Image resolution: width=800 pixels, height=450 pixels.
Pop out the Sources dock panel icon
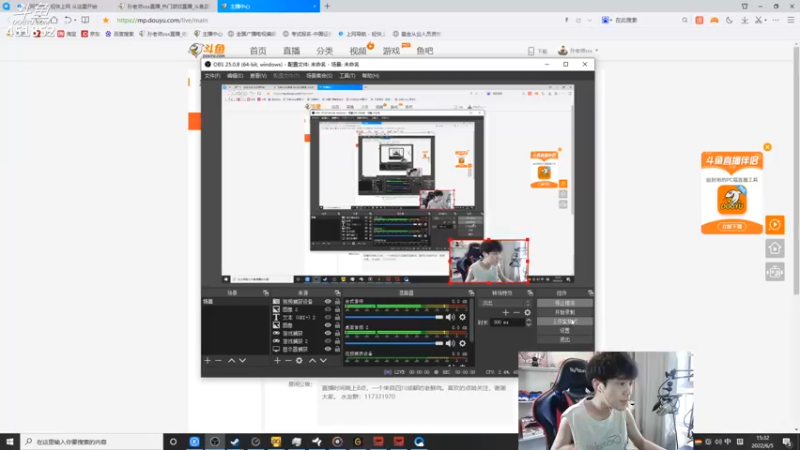(x=337, y=293)
